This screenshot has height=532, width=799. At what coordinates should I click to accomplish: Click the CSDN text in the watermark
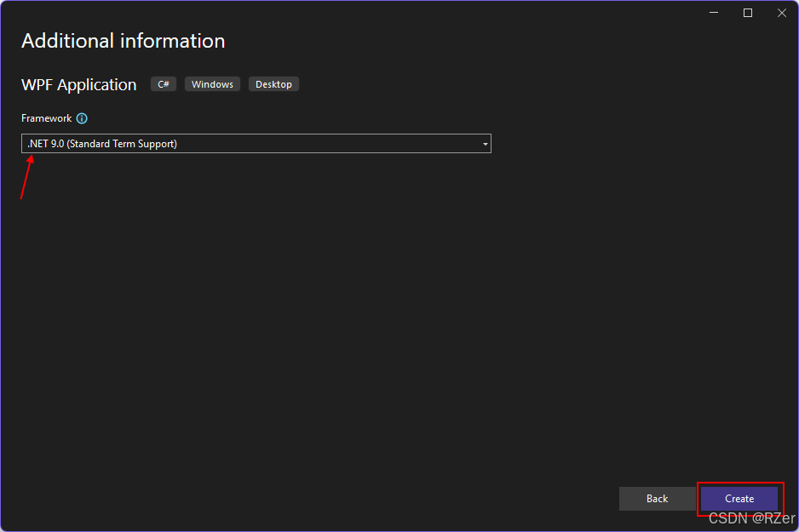point(727,518)
